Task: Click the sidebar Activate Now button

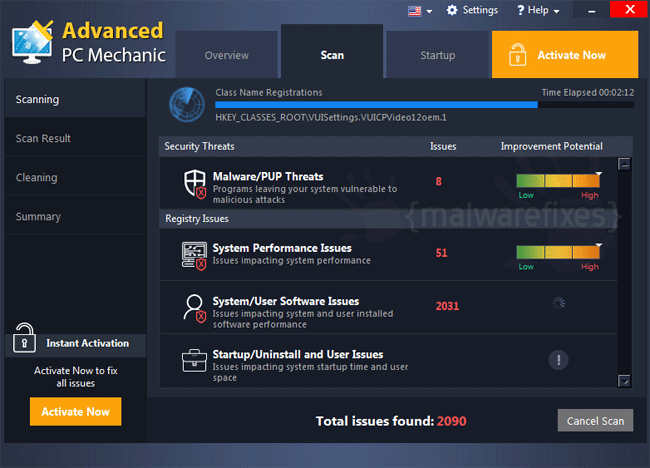Action: tap(75, 411)
